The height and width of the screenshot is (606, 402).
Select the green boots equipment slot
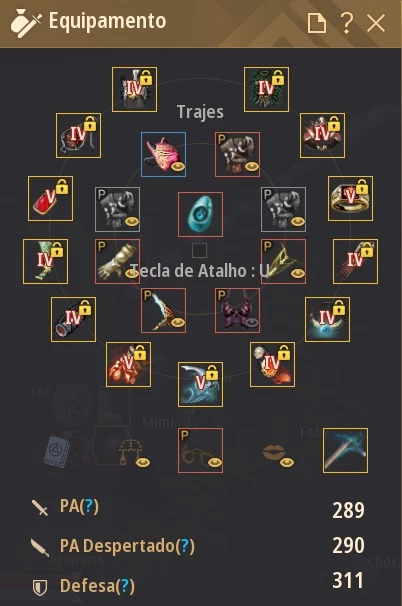45,261
